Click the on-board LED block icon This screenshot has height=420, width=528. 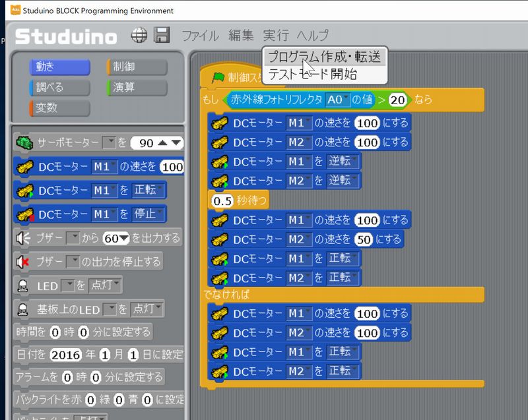[23, 309]
